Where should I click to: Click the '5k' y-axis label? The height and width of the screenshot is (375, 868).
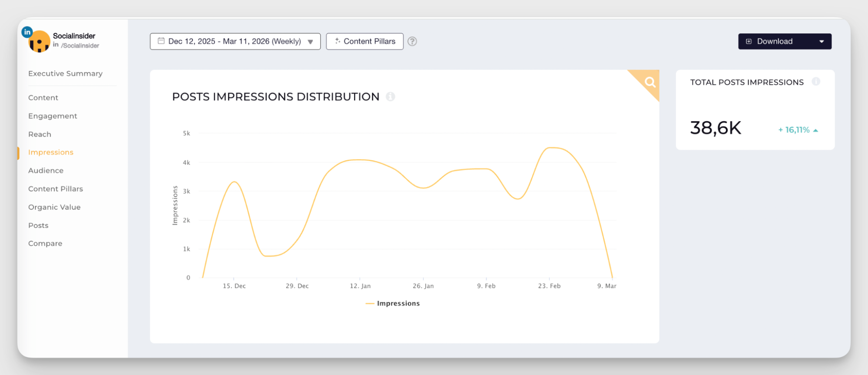click(x=186, y=133)
